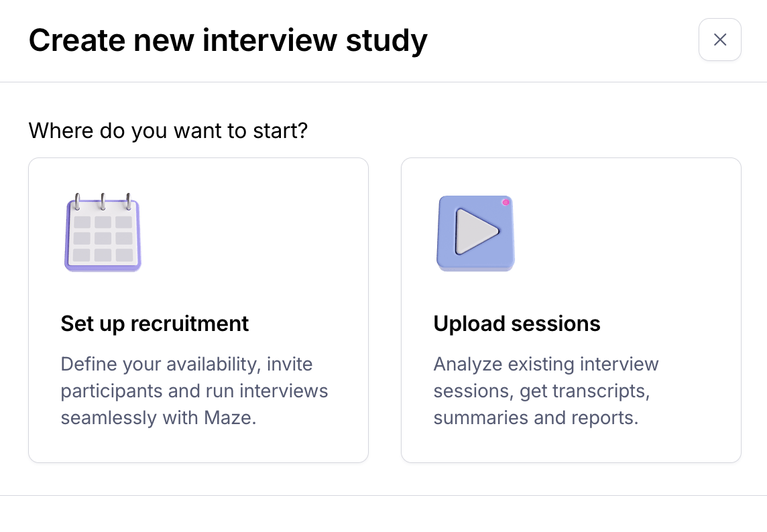Click the video play icon for uploads
This screenshot has width=767, height=532.
[475, 233]
